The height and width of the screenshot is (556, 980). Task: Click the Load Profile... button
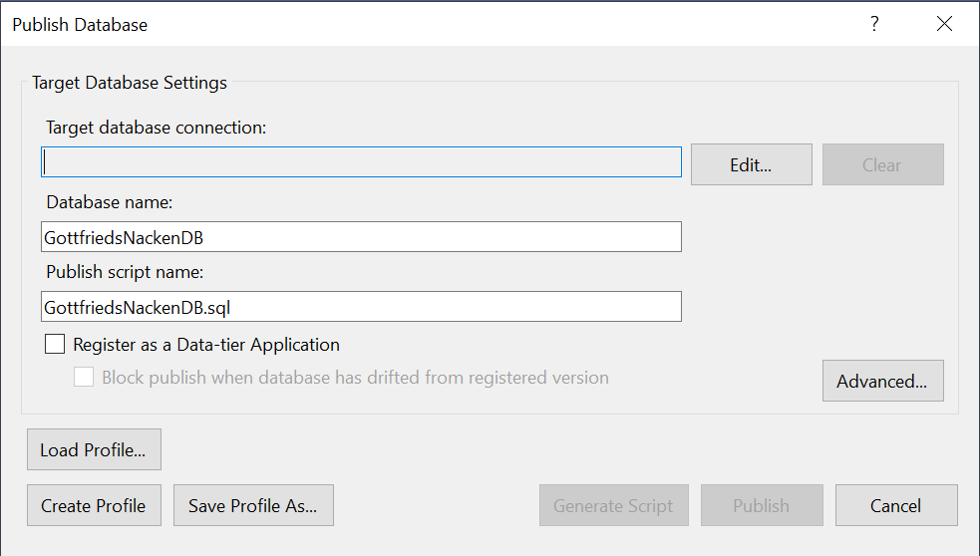tap(93, 450)
